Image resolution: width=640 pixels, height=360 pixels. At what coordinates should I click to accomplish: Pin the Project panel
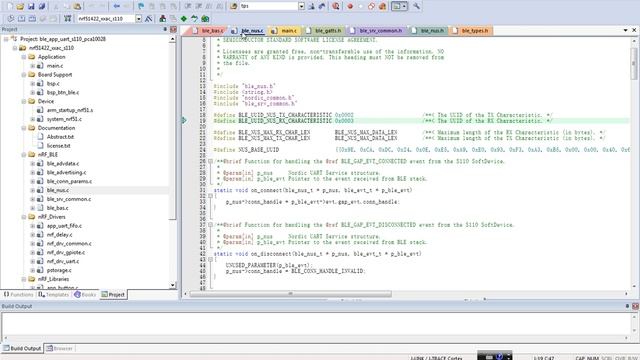[x=165, y=29]
